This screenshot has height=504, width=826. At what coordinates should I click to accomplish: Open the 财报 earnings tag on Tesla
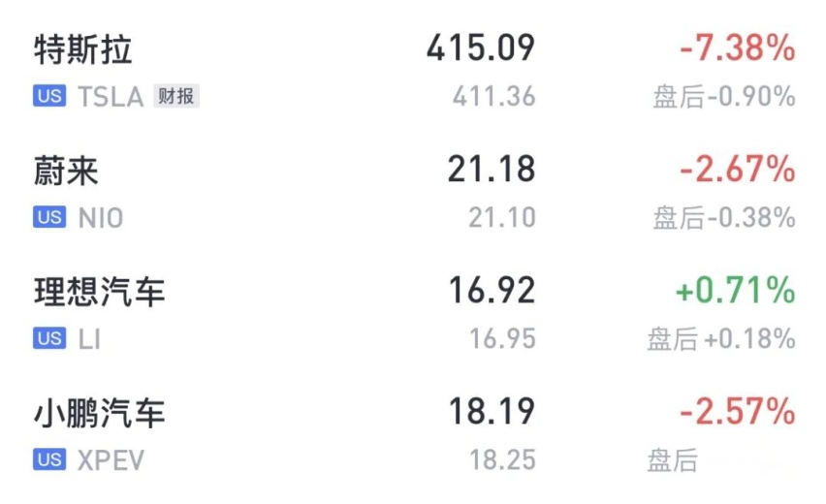coord(176,96)
